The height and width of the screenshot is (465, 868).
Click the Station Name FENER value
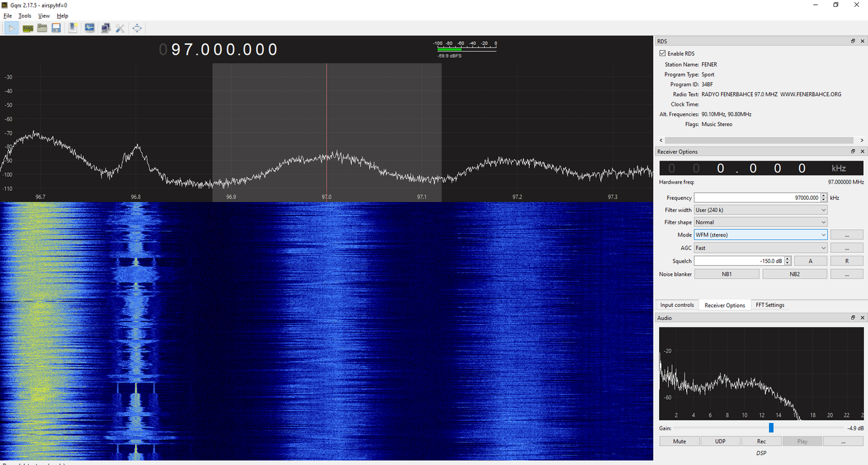(x=709, y=64)
